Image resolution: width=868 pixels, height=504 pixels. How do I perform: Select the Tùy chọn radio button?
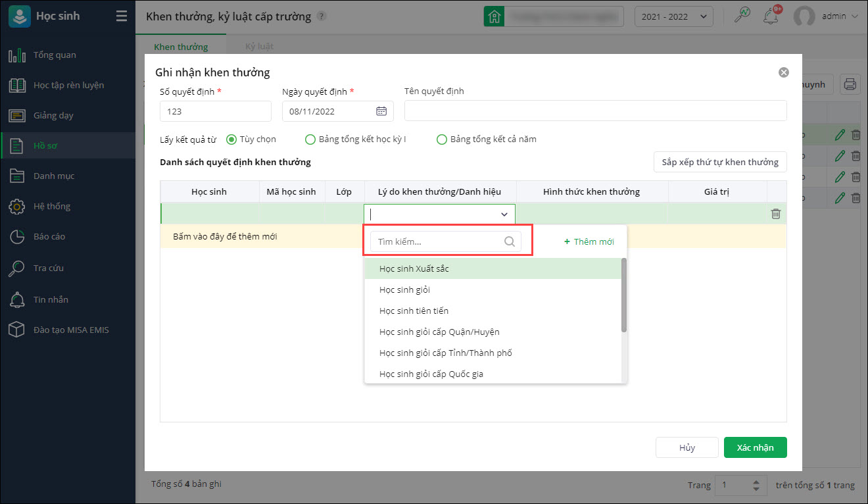click(x=231, y=139)
